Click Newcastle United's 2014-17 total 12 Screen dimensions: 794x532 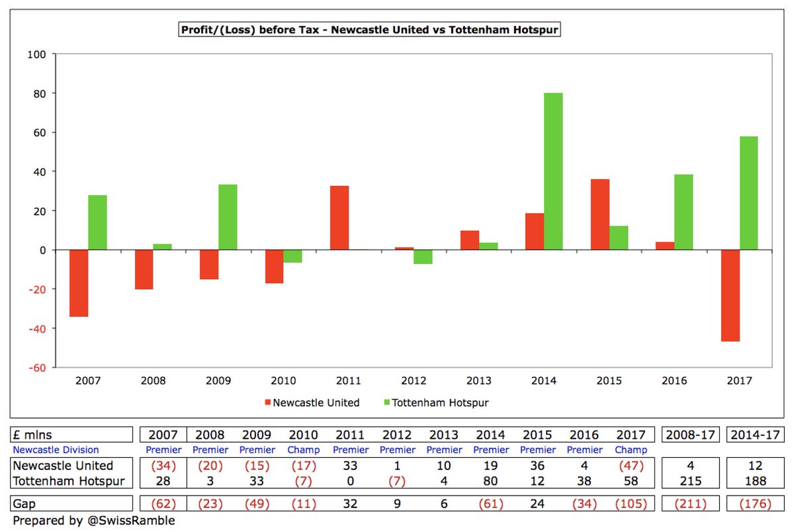click(x=755, y=466)
